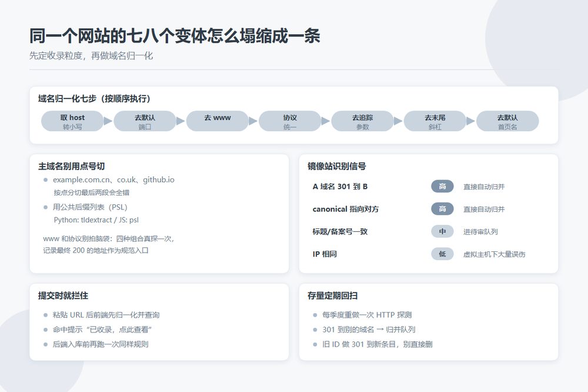Select the bullet 旧 ID 做 301 到新条目，别直接删
The image size is (588, 392).
(x=377, y=344)
